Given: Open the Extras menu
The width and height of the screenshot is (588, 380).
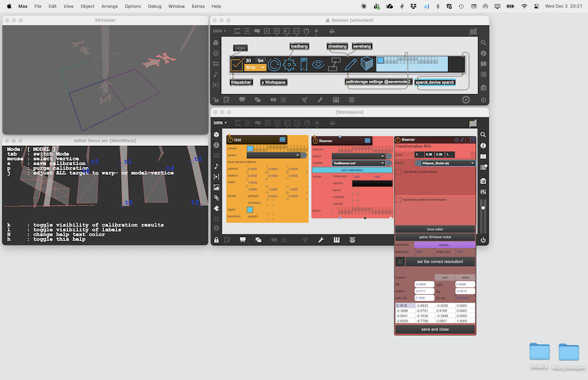Looking at the screenshot, I should point(198,6).
